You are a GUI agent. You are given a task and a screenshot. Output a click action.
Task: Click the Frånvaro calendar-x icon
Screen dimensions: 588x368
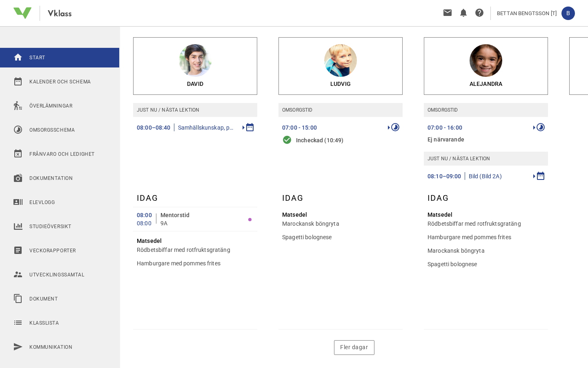(18, 154)
